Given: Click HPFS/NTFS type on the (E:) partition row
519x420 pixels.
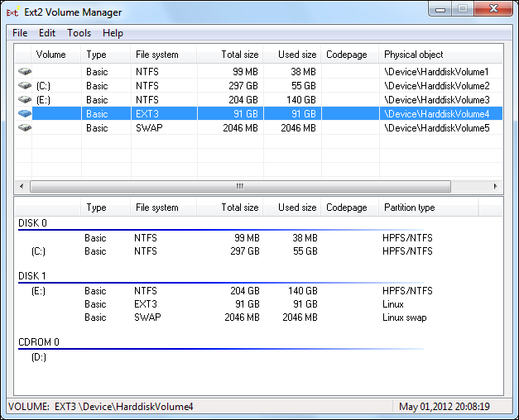Looking at the screenshot, I should click(407, 291).
